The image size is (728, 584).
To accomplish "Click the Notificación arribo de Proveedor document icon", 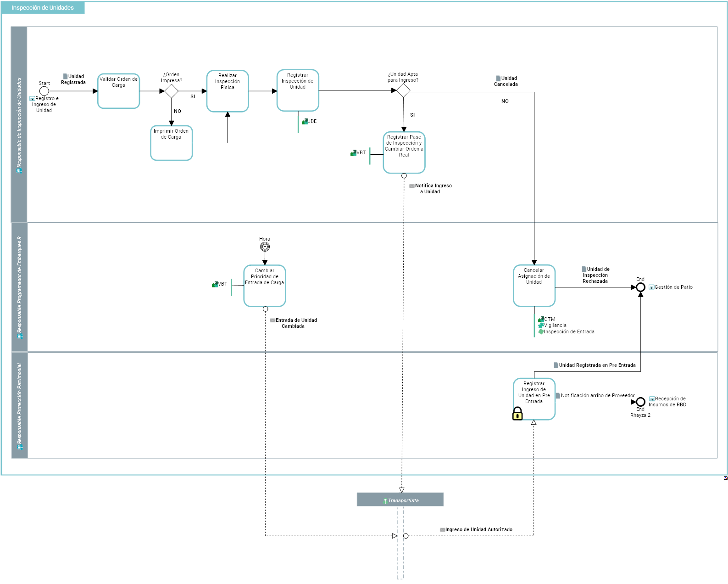I will point(558,395).
